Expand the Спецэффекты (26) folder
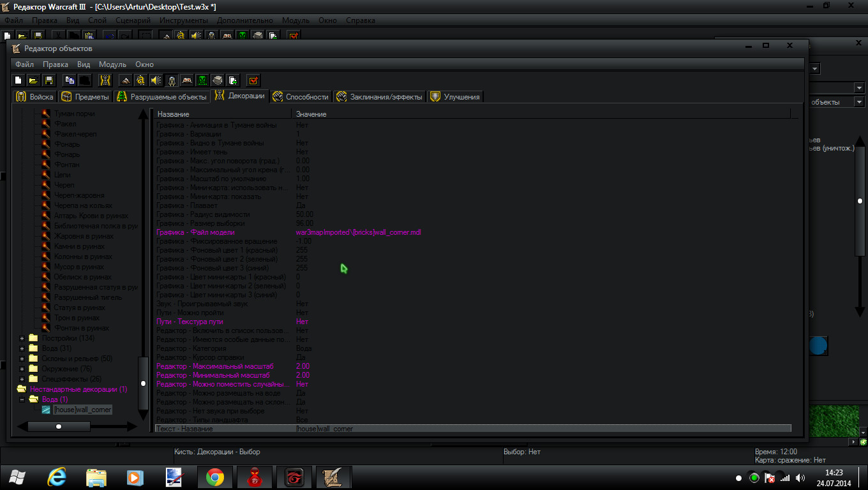The height and width of the screenshot is (490, 868). coord(22,379)
